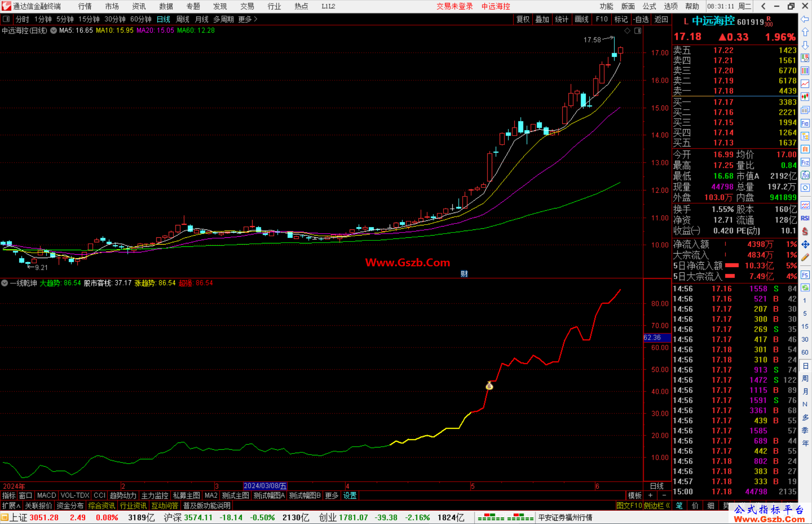Click the blue down arrow sidebar icon
The height and width of the screenshot is (524, 812).
[805, 45]
